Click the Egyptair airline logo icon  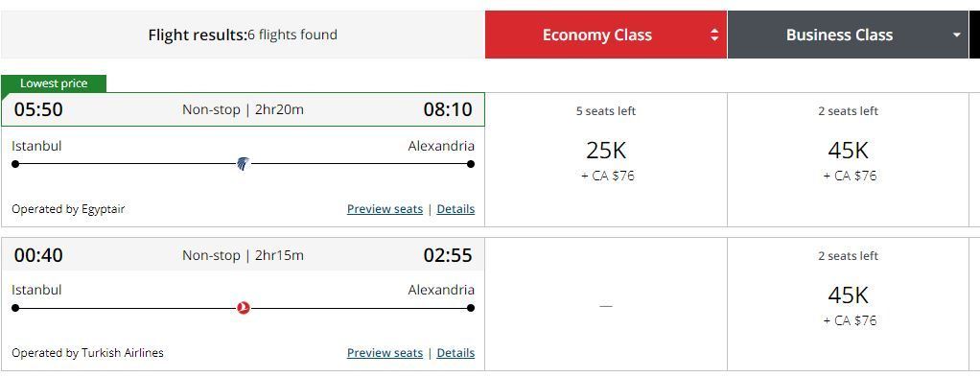244,164
